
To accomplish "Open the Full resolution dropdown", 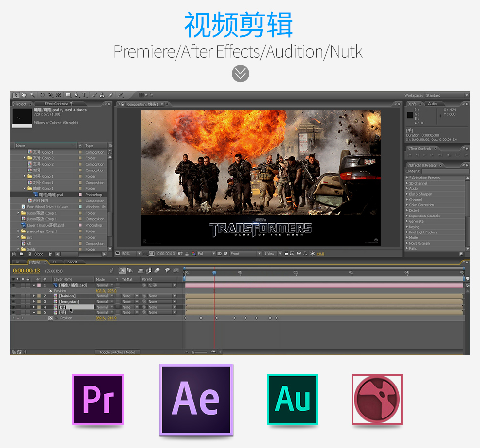I will 206,254.
